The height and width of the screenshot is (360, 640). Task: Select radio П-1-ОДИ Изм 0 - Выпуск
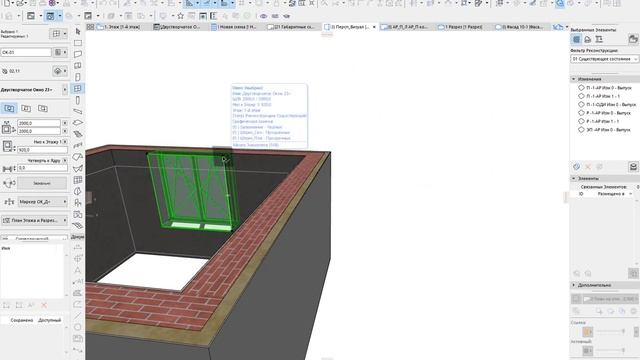(x=581, y=104)
